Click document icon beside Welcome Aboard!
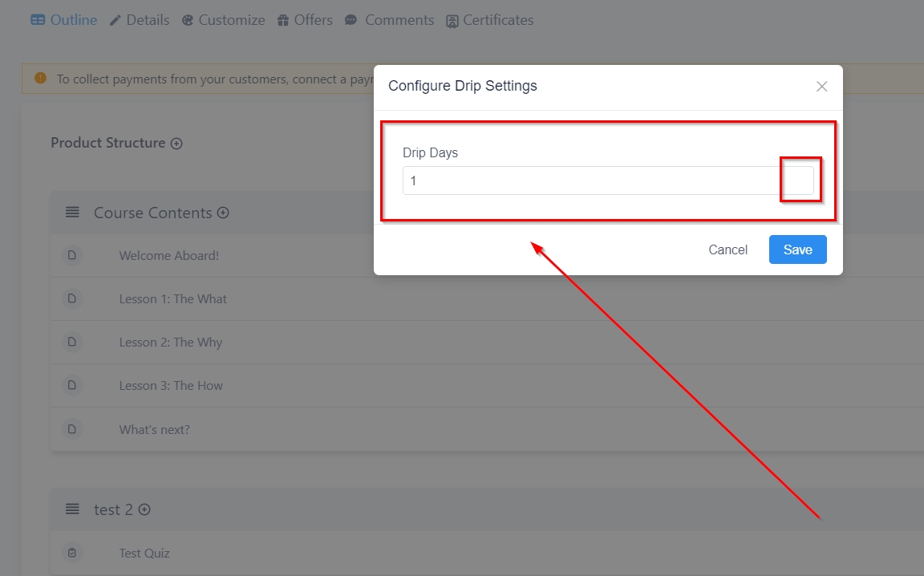Viewport: 924px width, 576px height. [x=72, y=256]
